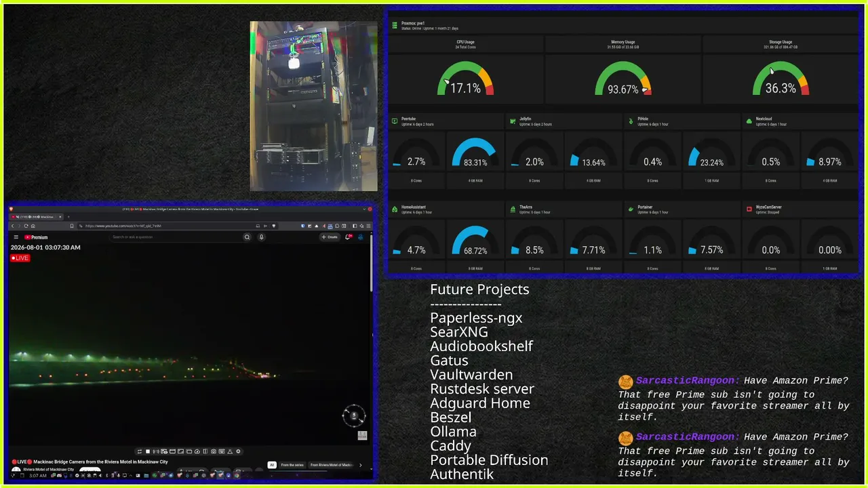Click the Brave Shields icon in the address bar

274,226
